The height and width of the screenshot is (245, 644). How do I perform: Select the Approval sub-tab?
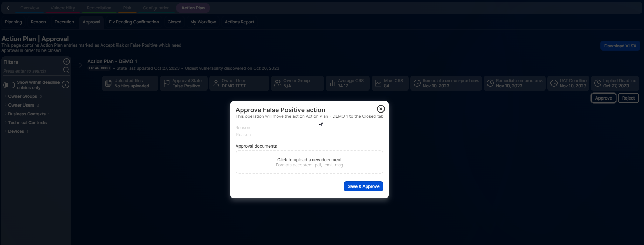[x=91, y=22]
